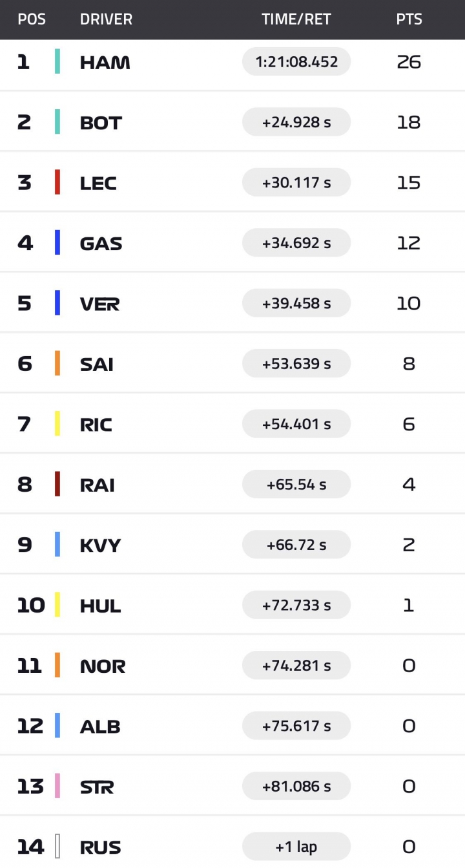Click the +24.928 s gap pill
Image resolution: width=465 pixels, height=868 pixels.
tap(296, 122)
